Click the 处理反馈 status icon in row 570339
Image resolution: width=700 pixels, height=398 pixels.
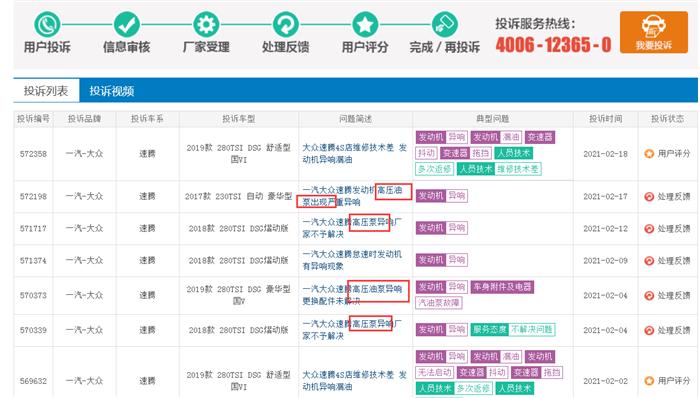click(649, 330)
